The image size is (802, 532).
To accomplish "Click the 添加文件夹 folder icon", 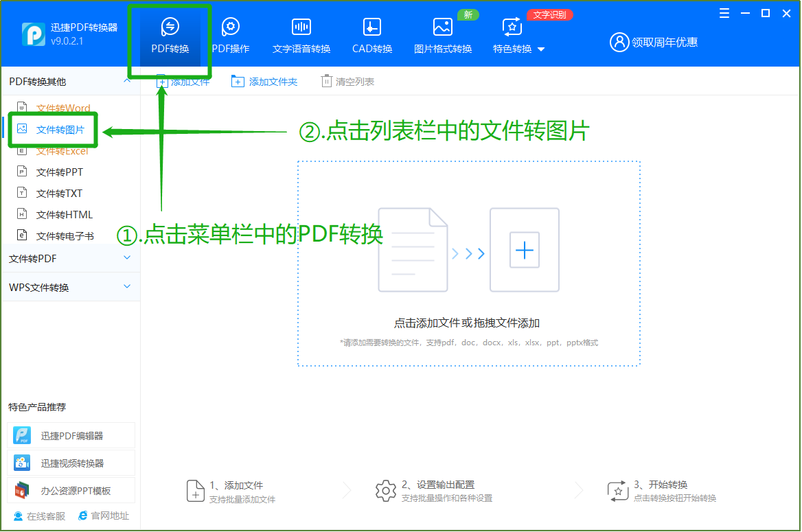I will click(x=238, y=81).
